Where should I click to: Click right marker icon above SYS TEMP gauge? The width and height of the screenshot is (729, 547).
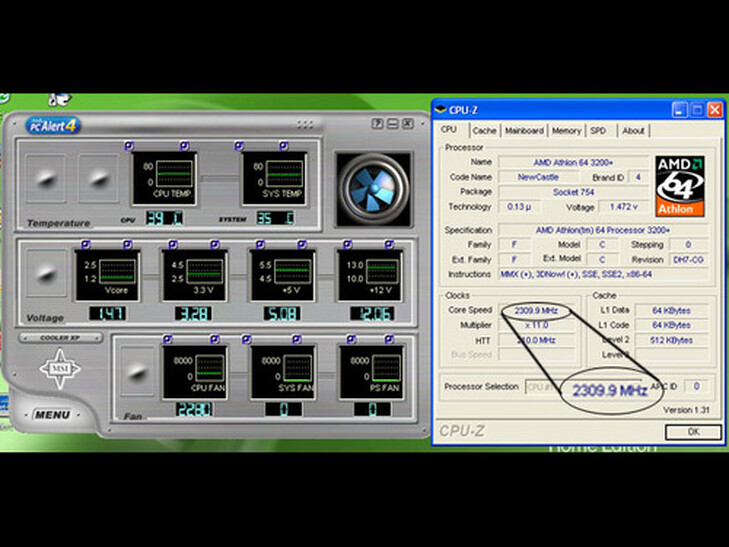284,146
